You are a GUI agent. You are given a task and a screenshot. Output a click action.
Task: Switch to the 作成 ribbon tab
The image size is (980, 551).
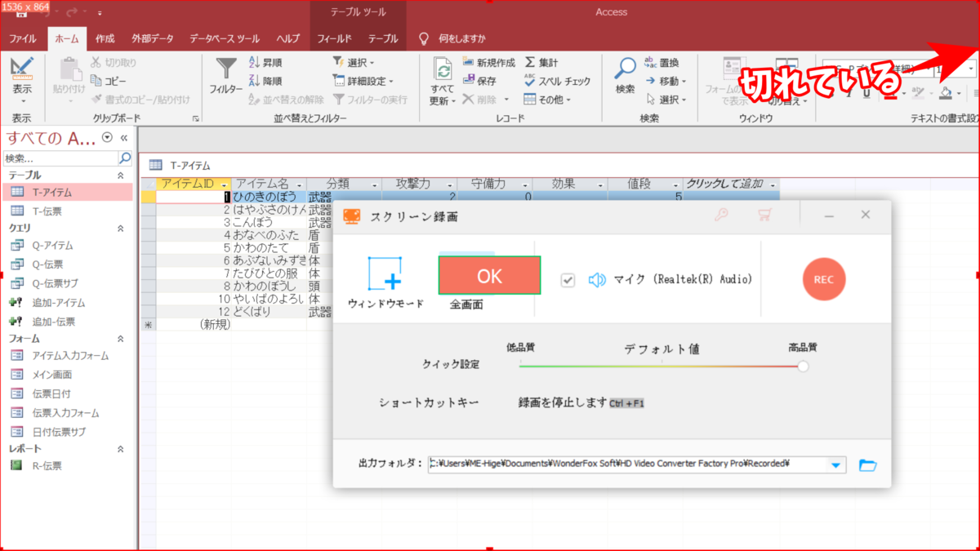[105, 38]
